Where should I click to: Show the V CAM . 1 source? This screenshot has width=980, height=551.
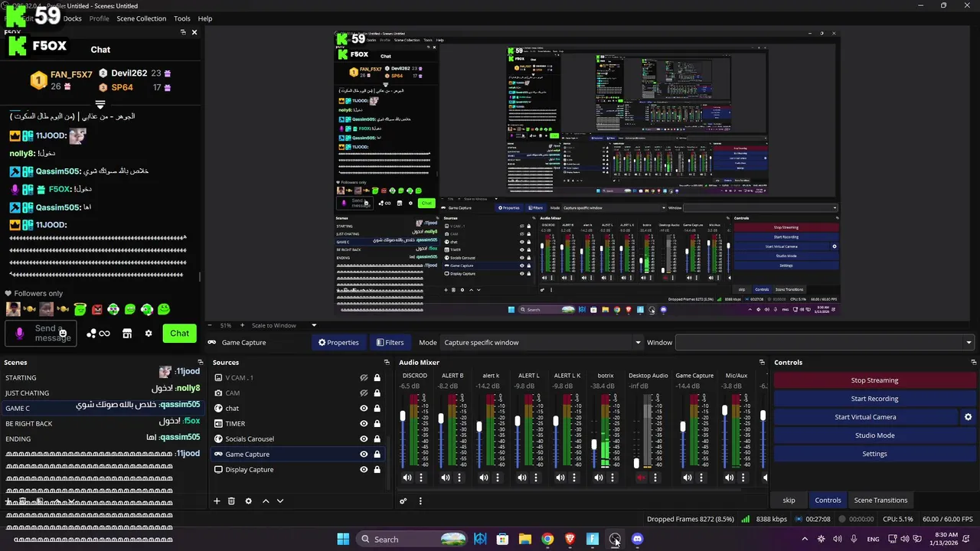point(364,377)
